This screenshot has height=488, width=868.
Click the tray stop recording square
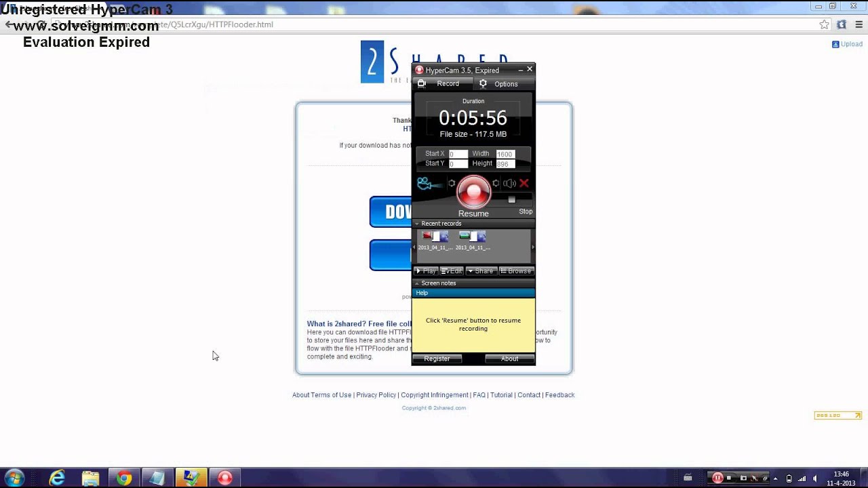730,478
